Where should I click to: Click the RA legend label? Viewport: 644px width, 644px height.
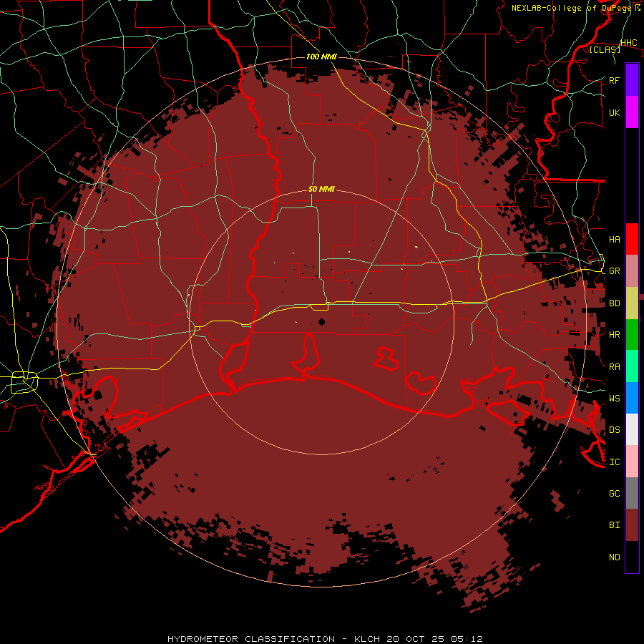pyautogui.click(x=614, y=367)
